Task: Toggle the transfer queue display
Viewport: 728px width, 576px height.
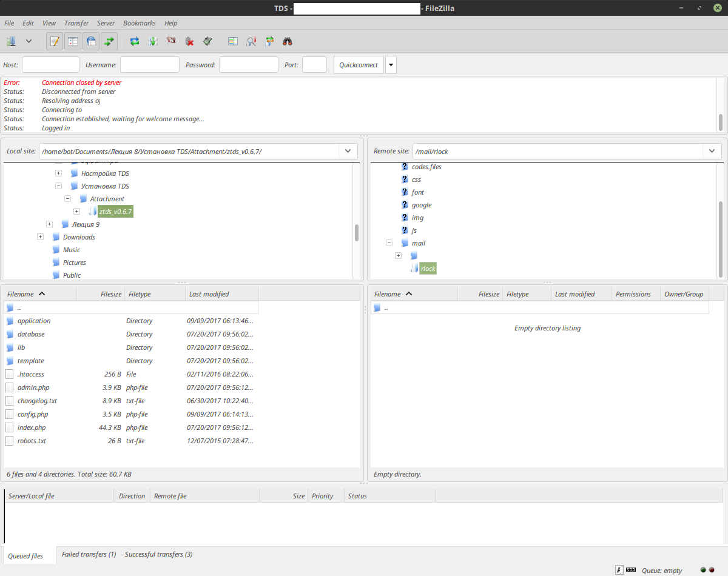Action: pos(109,41)
